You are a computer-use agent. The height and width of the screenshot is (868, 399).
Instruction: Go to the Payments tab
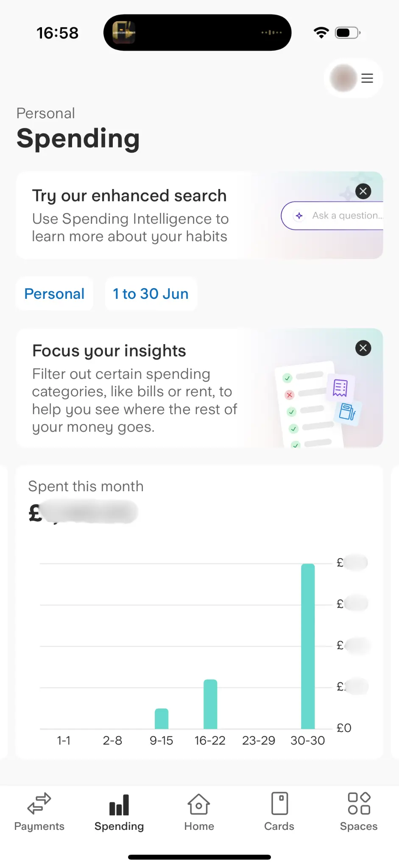coord(39,811)
